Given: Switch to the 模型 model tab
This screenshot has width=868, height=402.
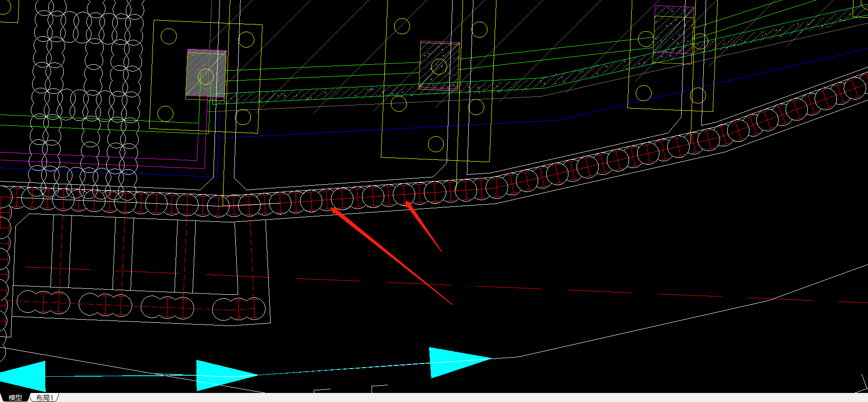Looking at the screenshot, I should [15, 397].
